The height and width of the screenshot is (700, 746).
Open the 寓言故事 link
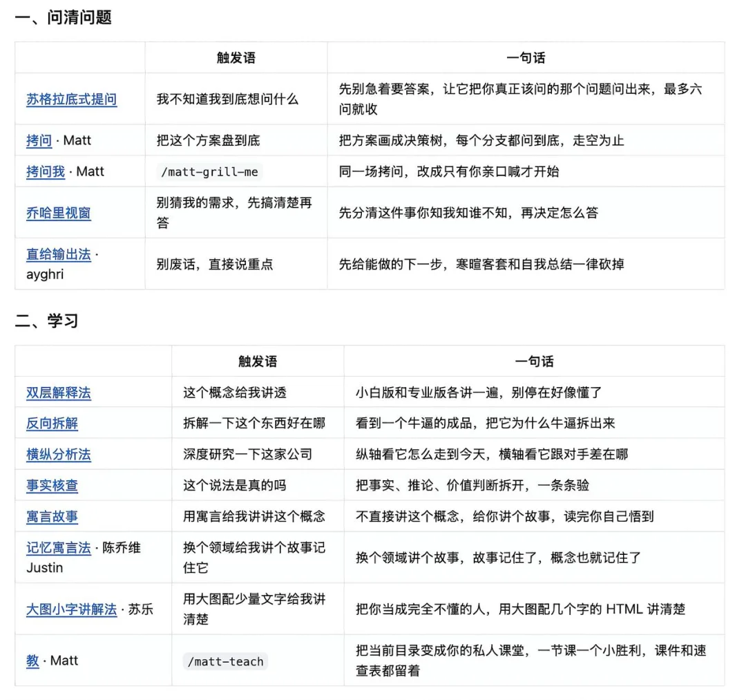click(52, 516)
